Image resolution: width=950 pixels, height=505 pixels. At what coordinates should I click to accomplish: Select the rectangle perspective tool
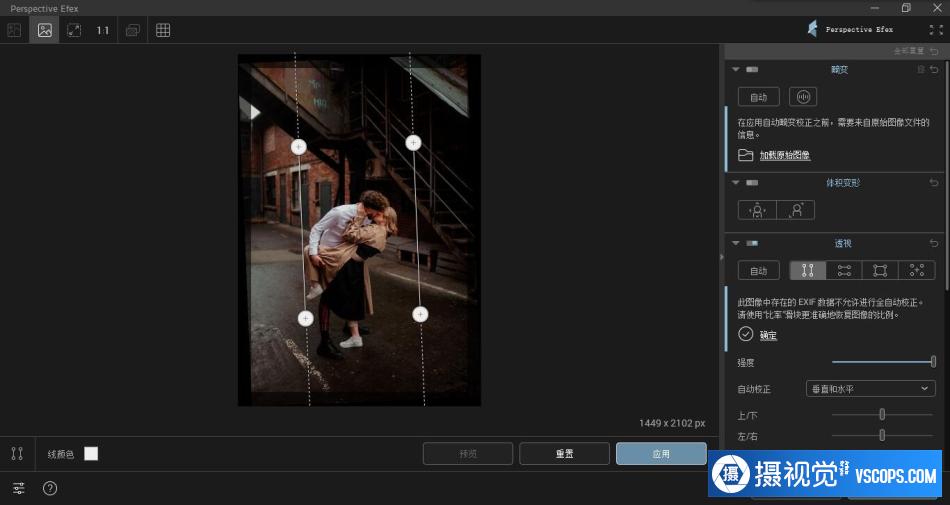[x=880, y=271]
